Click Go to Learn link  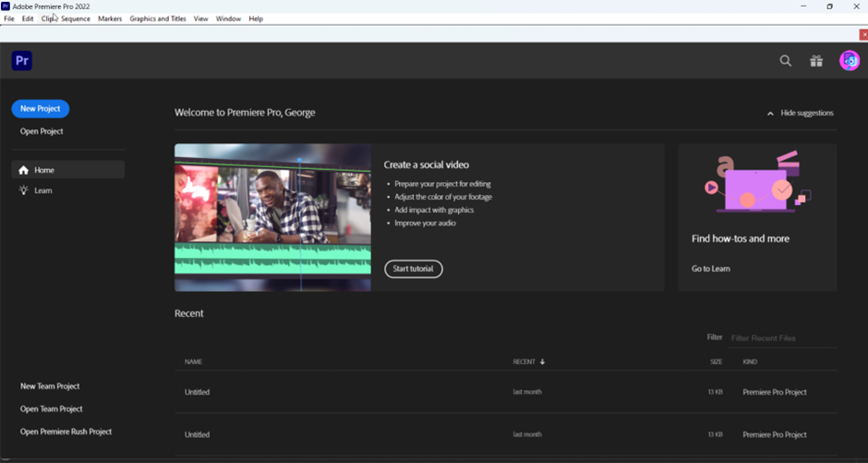coord(711,269)
